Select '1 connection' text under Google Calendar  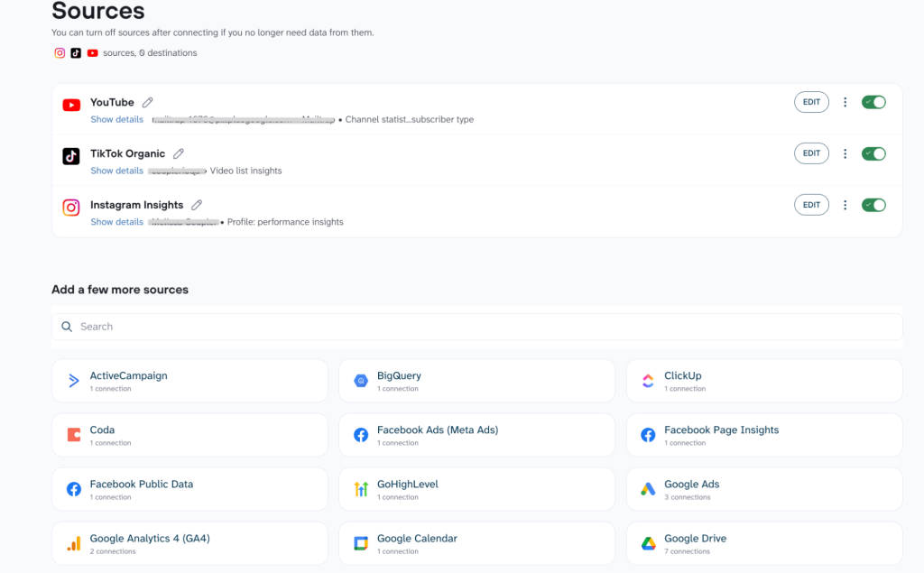click(398, 551)
